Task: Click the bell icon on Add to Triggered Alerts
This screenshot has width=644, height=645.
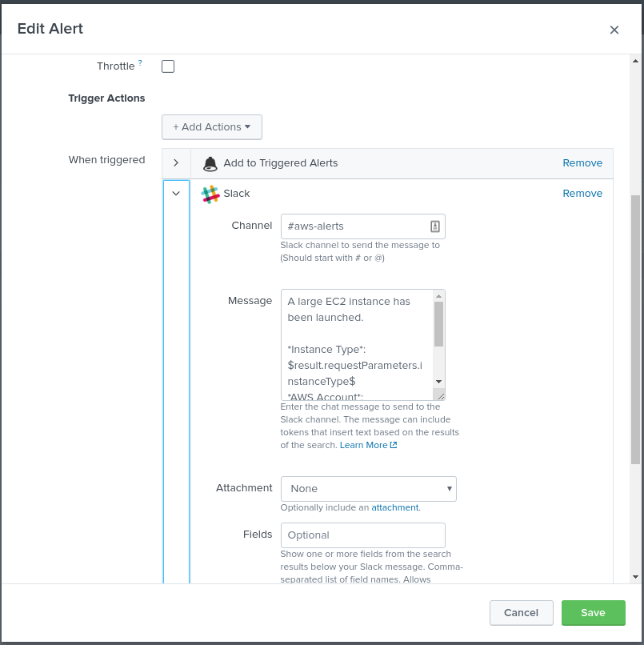Action: click(x=210, y=162)
